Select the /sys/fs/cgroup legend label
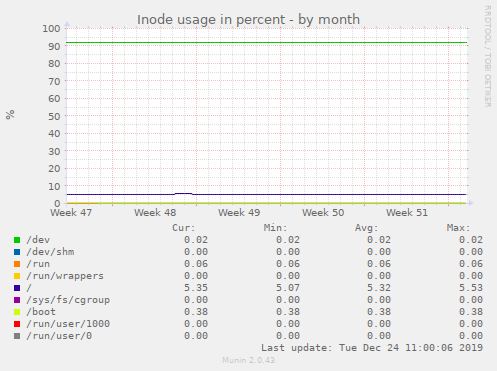497x371 pixels. coord(68,300)
